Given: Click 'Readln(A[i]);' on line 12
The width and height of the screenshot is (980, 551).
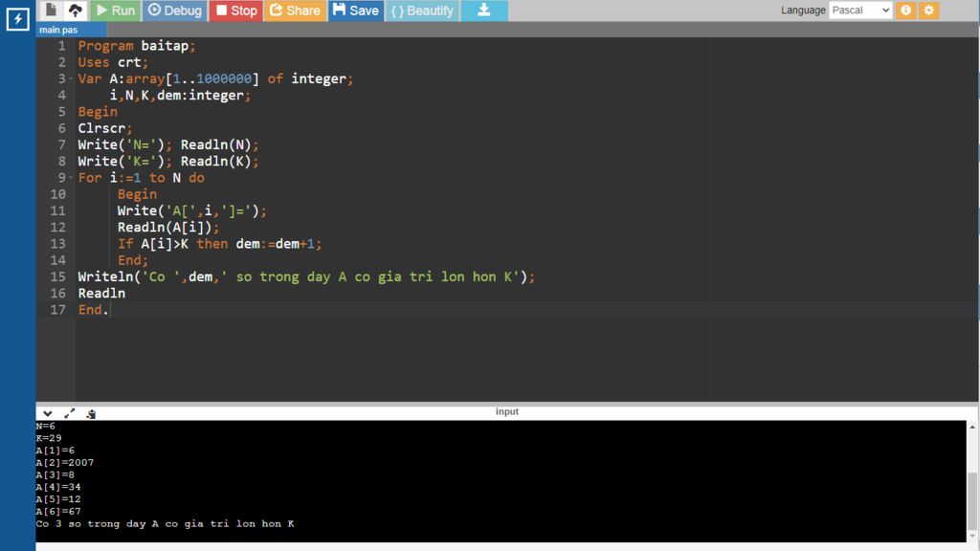Looking at the screenshot, I should click(x=168, y=228).
